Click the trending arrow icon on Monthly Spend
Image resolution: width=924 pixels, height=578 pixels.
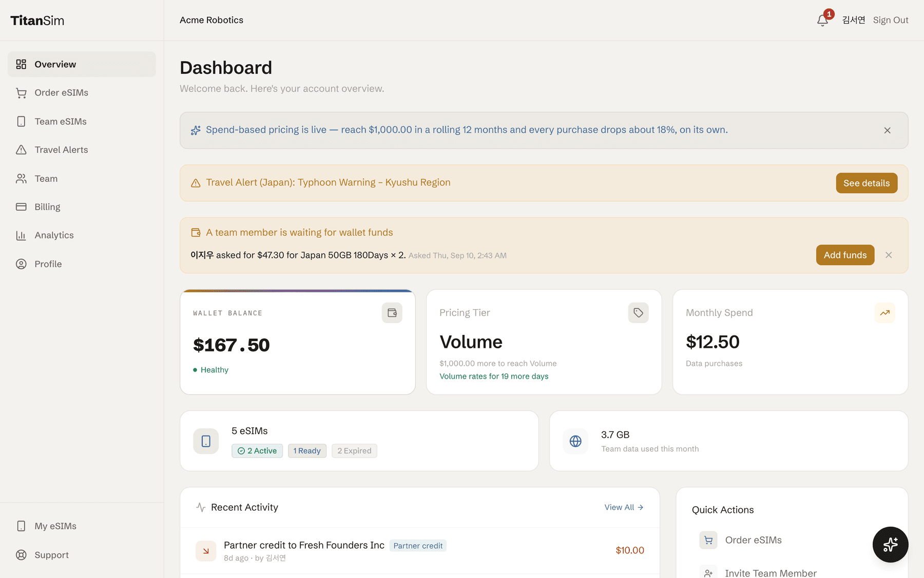[x=885, y=313]
